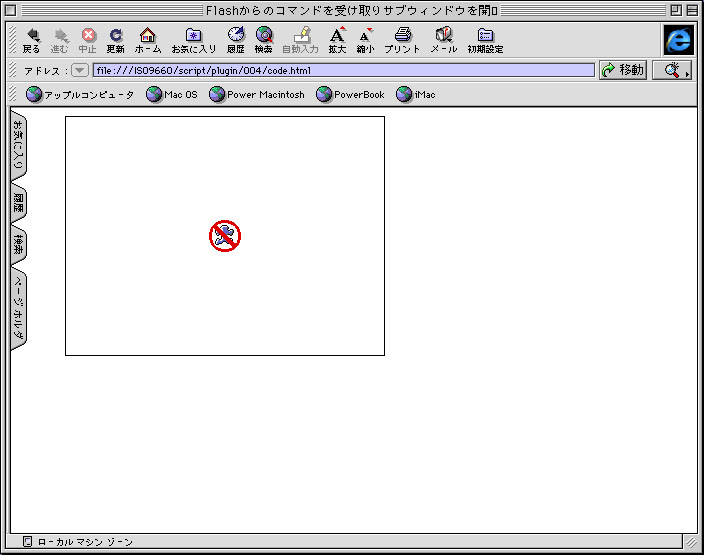Image resolution: width=704 pixels, height=555 pixels.
Task: Click the broken plugin icon in page
Action: (225, 236)
